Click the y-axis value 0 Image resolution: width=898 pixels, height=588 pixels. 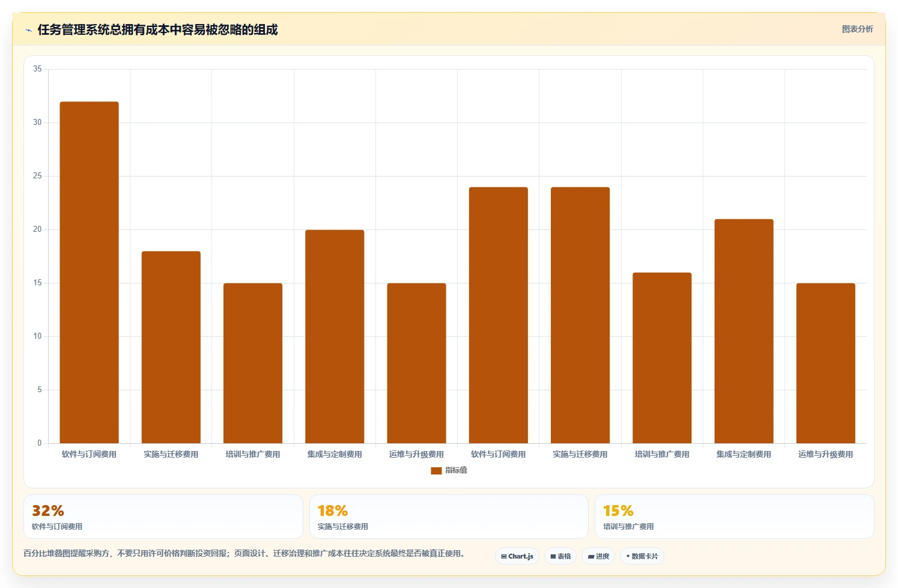[40, 443]
